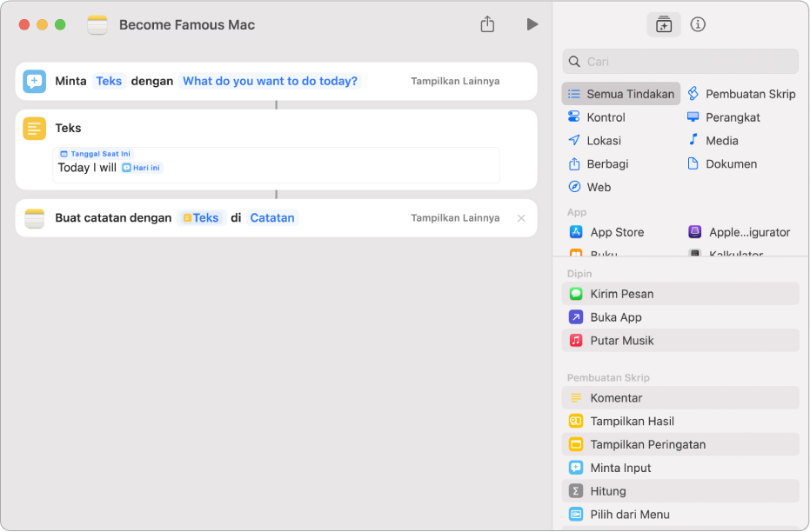The width and height of the screenshot is (810, 532).
Task: Click the Hari ini variable token
Action: click(142, 168)
